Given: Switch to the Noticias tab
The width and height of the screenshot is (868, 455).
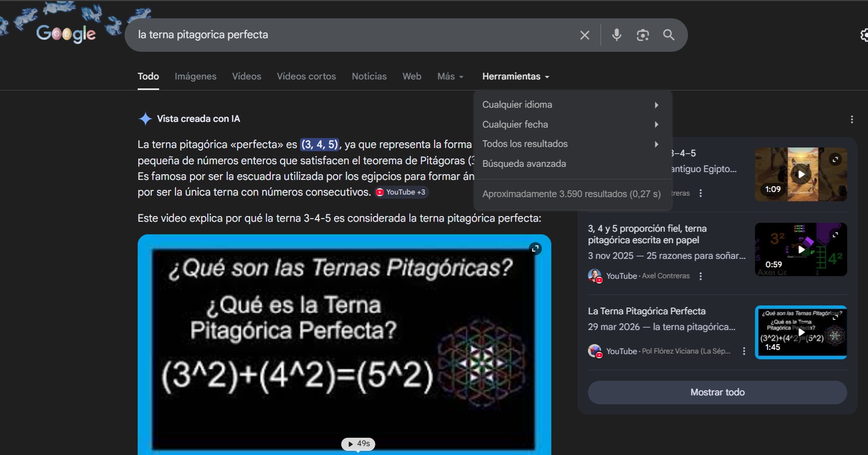Looking at the screenshot, I should (x=369, y=76).
